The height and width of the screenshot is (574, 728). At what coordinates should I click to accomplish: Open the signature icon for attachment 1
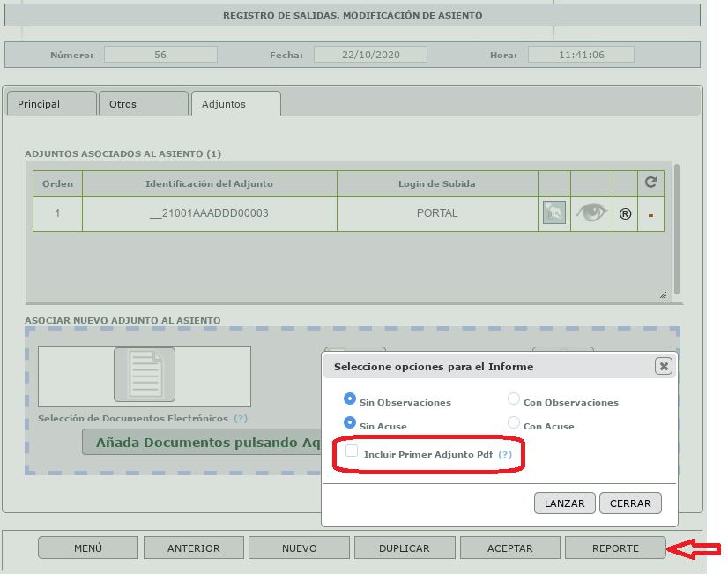click(554, 212)
